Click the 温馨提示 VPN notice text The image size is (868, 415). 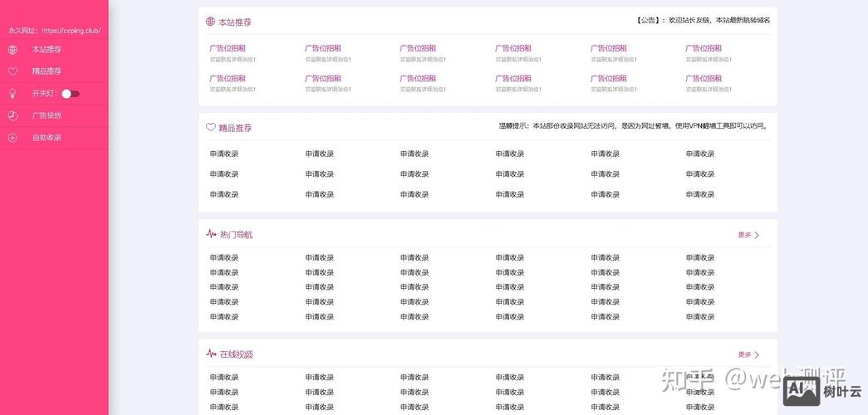click(635, 126)
